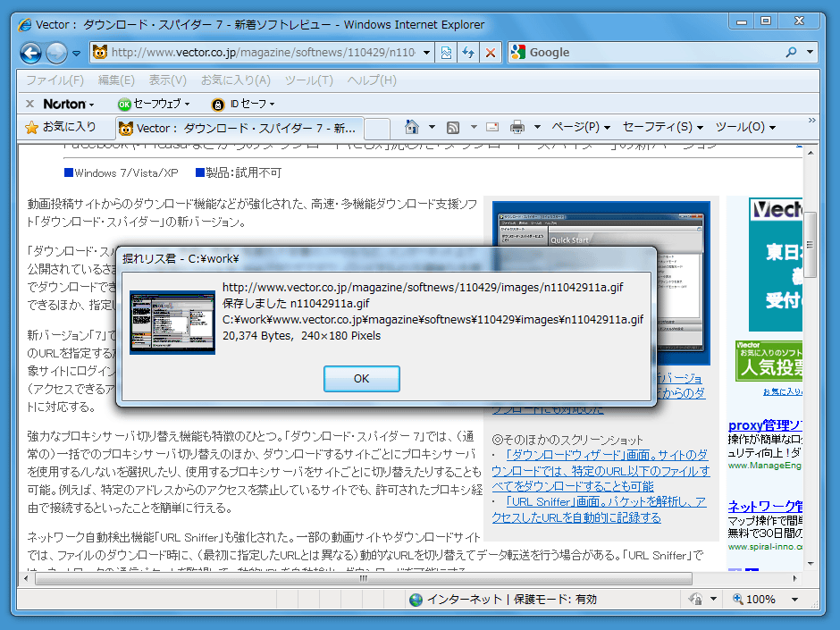Click the horizontal scrollbar left arrow
840x630 pixels.
point(26,578)
